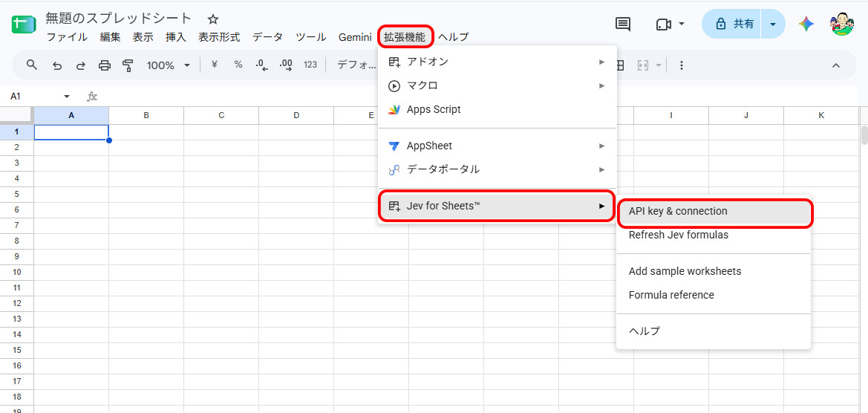Click the select-all corner box
The height and width of the screenshot is (413, 868).
pyautogui.click(x=16, y=115)
